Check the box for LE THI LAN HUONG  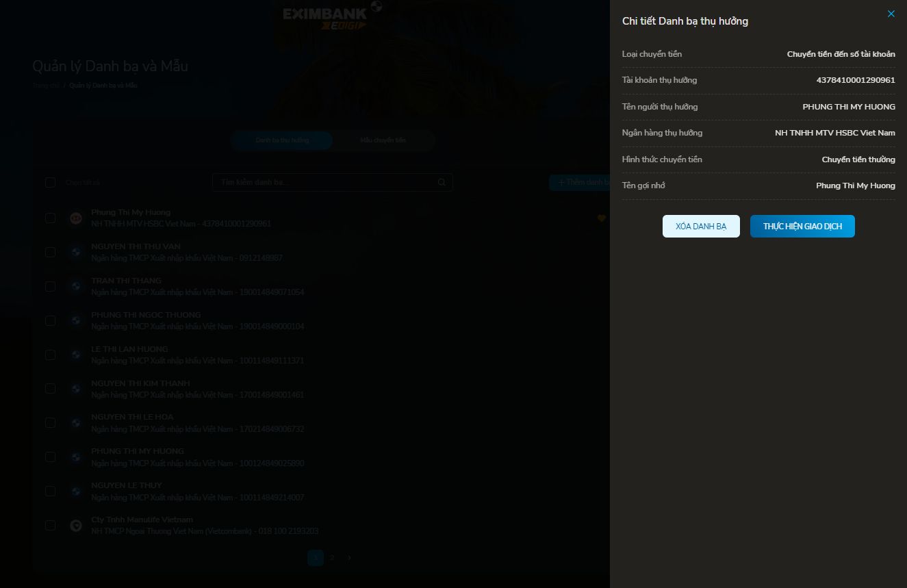50,355
